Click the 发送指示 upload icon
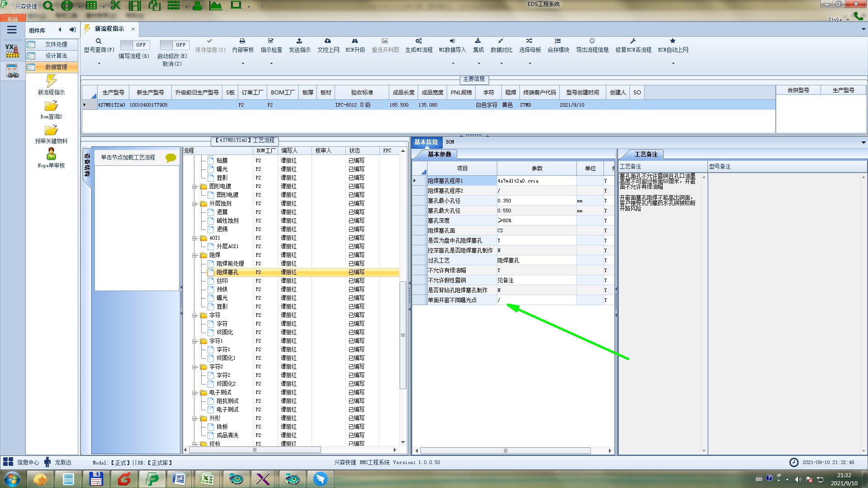 pyautogui.click(x=299, y=41)
